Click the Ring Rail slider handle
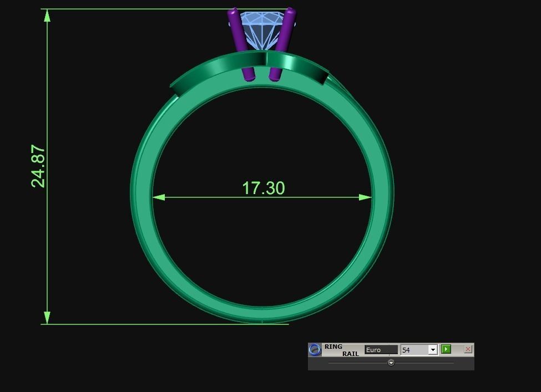The image size is (541, 392). pos(391,363)
